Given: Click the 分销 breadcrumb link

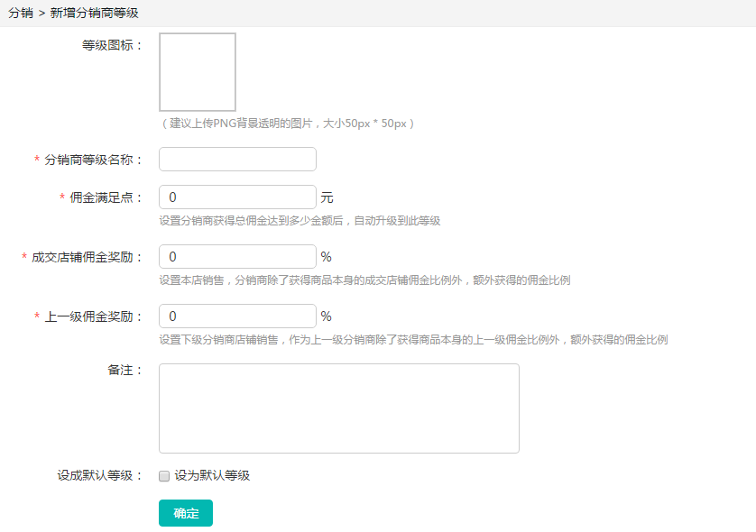Looking at the screenshot, I should click(x=20, y=14).
